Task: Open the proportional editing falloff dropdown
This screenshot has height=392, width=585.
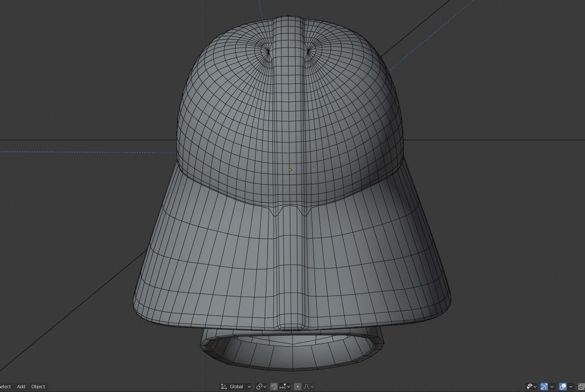Action: pos(309,387)
